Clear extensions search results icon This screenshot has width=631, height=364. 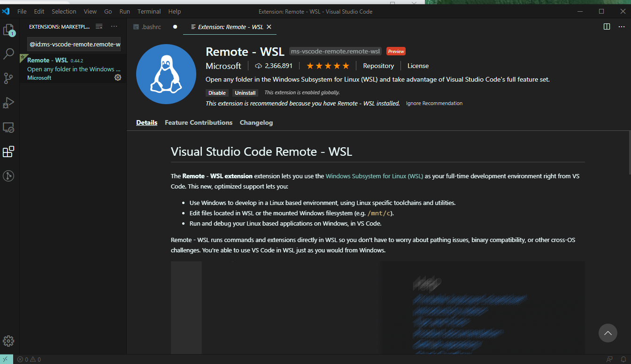tap(99, 26)
